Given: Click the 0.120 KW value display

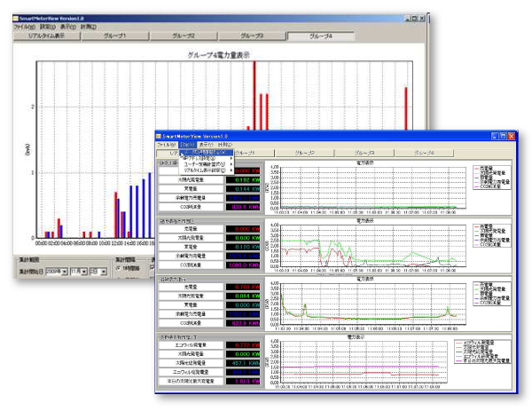Looking at the screenshot, I should point(243,248).
